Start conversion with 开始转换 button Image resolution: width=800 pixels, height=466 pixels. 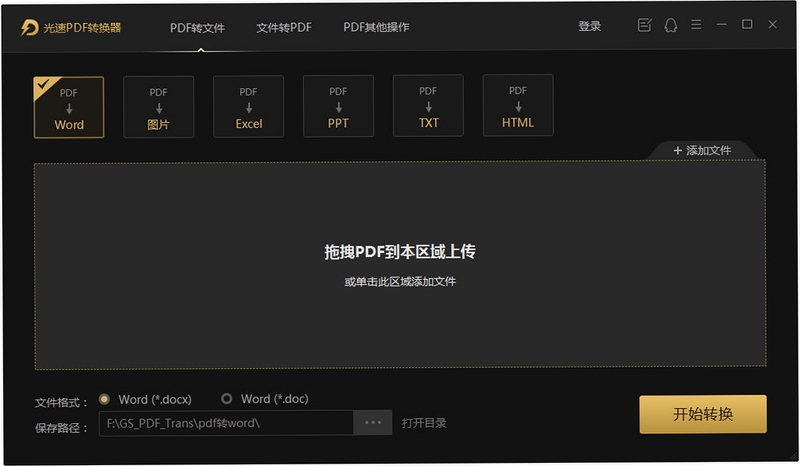point(703,414)
